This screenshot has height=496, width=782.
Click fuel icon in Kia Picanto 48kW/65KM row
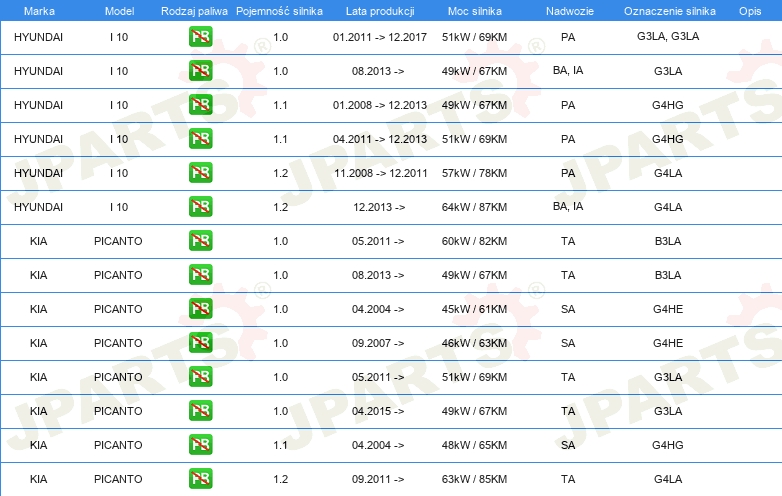pyautogui.click(x=200, y=445)
